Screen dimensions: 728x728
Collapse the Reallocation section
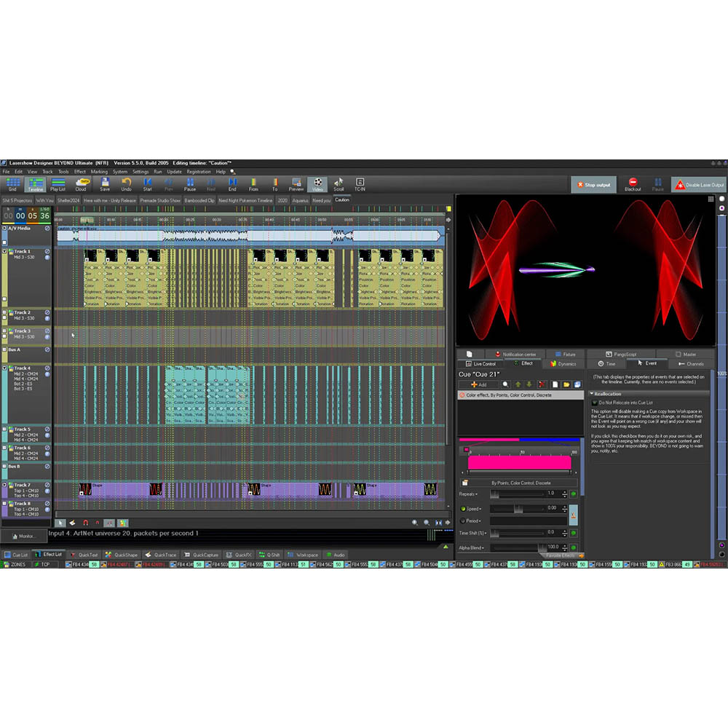pyautogui.click(x=591, y=393)
